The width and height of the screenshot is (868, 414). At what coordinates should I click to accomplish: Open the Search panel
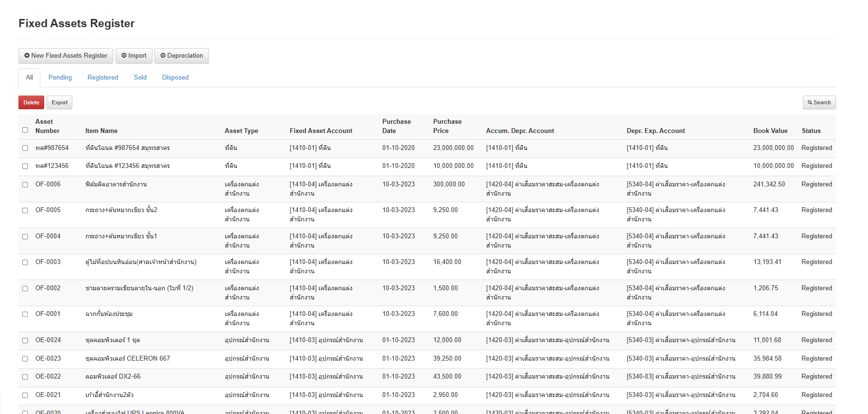[x=819, y=102]
